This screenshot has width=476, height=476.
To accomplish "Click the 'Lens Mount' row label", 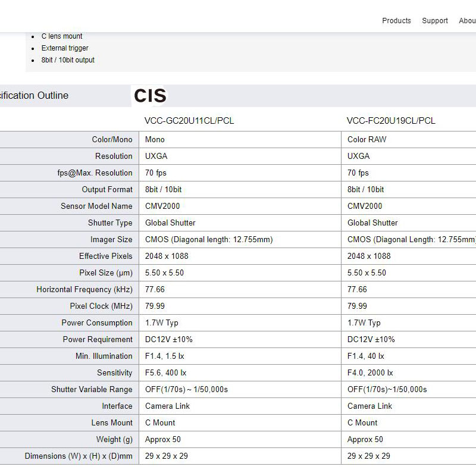I will (112, 422).
